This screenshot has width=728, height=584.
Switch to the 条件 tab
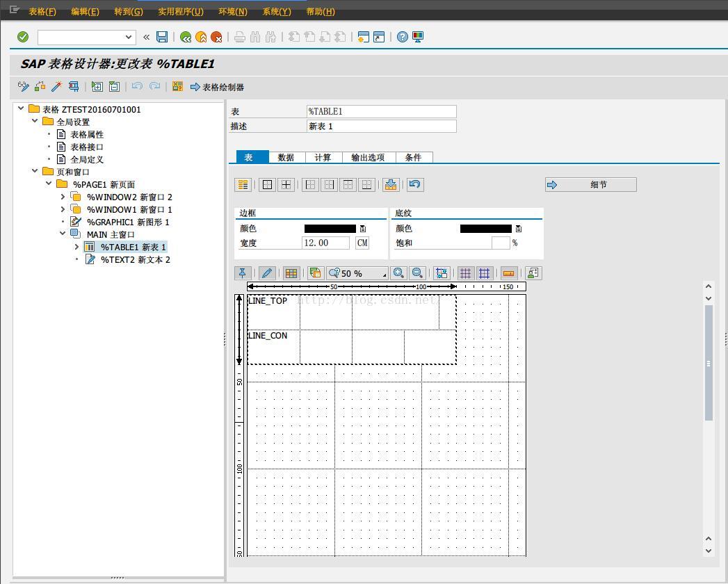click(x=414, y=157)
